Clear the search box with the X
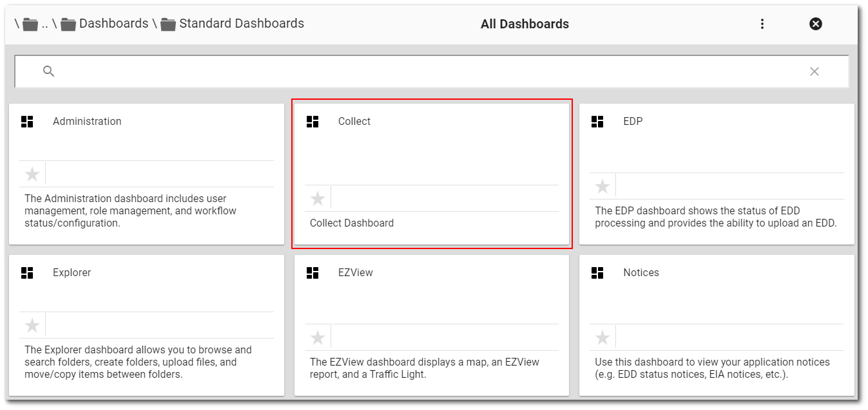This screenshot has width=868, height=410. tap(815, 71)
